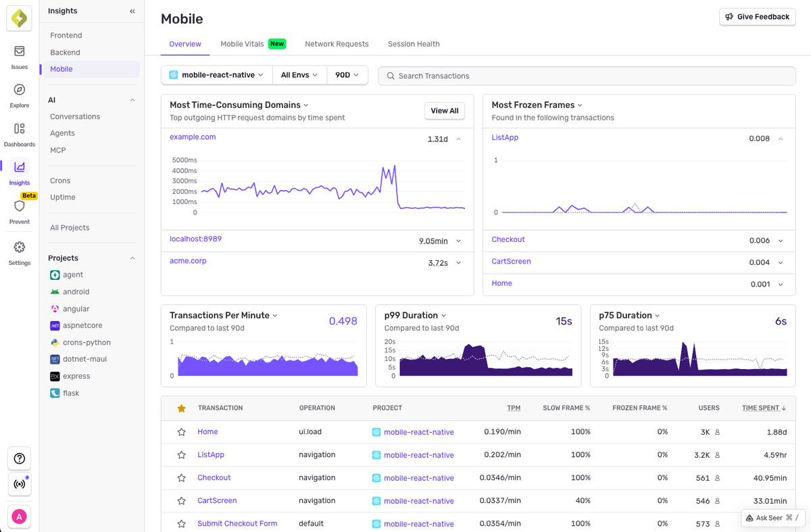Click the help question-mark icon

click(x=19, y=458)
